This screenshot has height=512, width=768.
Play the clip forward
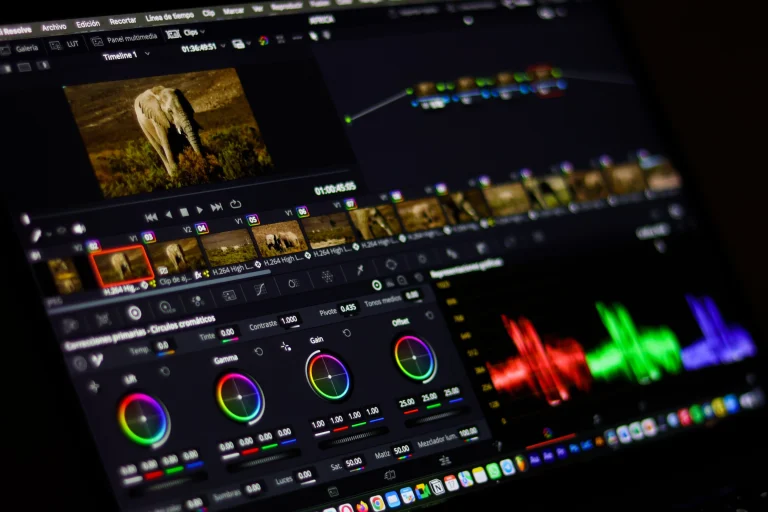tap(200, 210)
